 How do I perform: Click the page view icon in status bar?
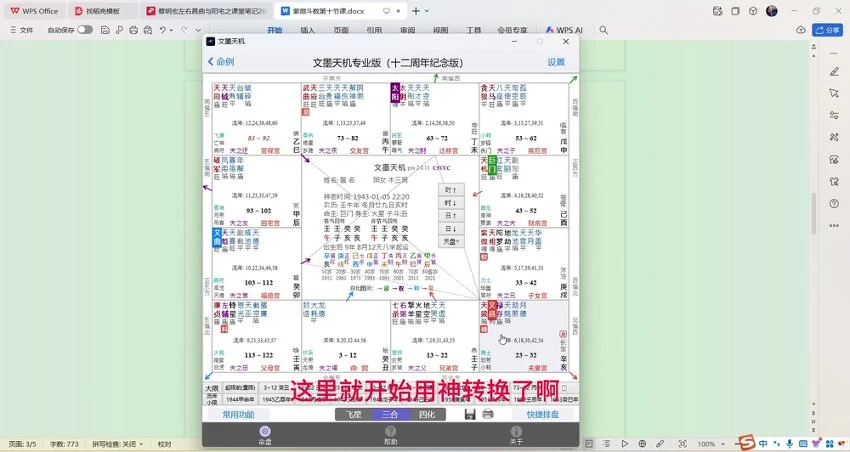tap(589, 444)
